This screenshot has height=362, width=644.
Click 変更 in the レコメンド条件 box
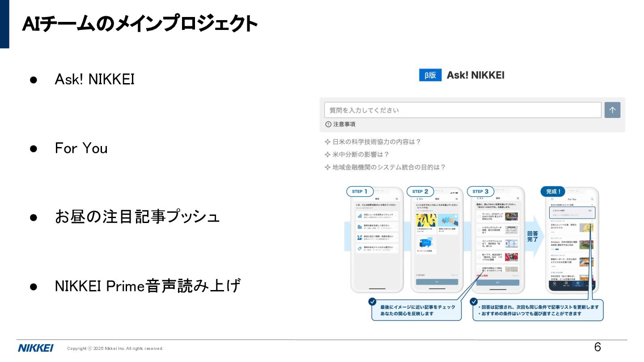tap(590, 210)
